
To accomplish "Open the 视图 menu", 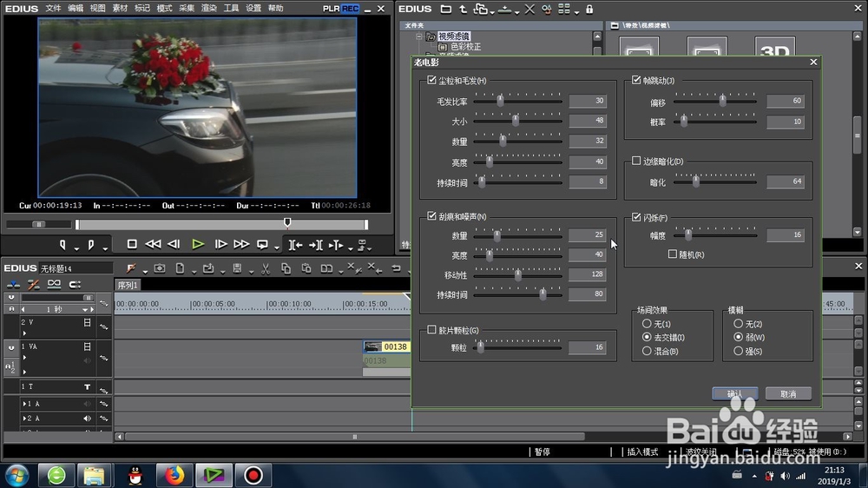I will point(97,9).
